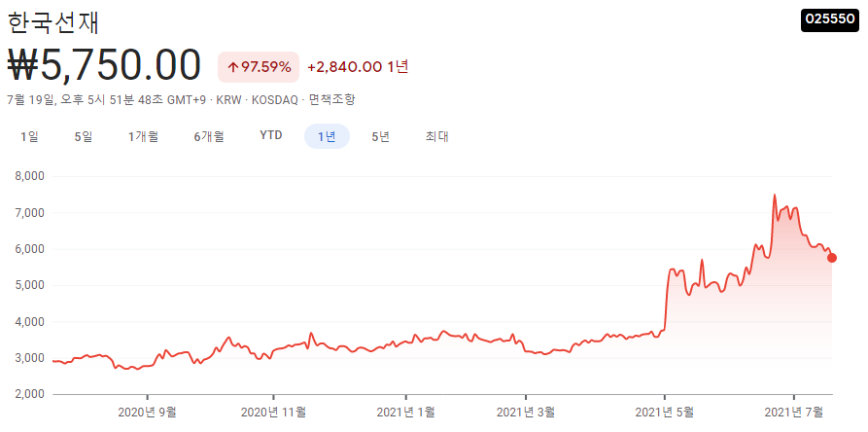Click the 3,000 y-axis value
The width and height of the screenshot is (868, 432).
click(31, 358)
